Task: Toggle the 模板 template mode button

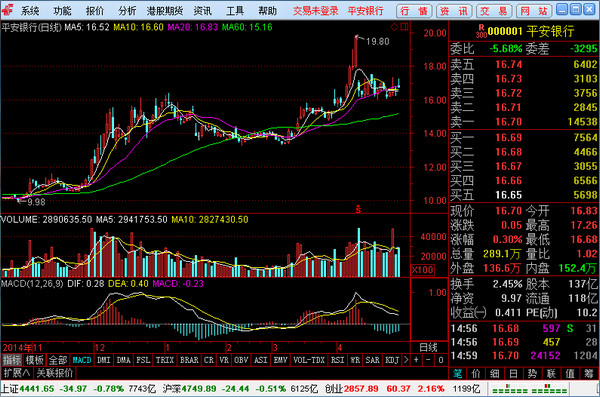Action: [x=34, y=360]
